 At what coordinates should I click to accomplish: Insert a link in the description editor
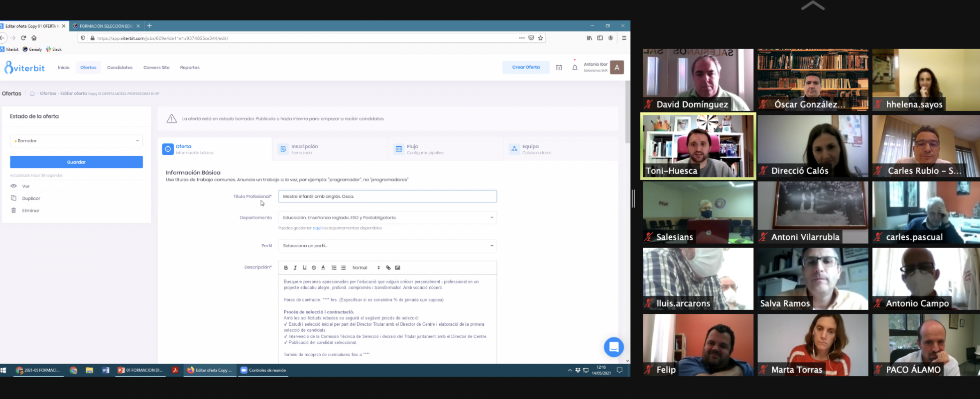tap(388, 268)
